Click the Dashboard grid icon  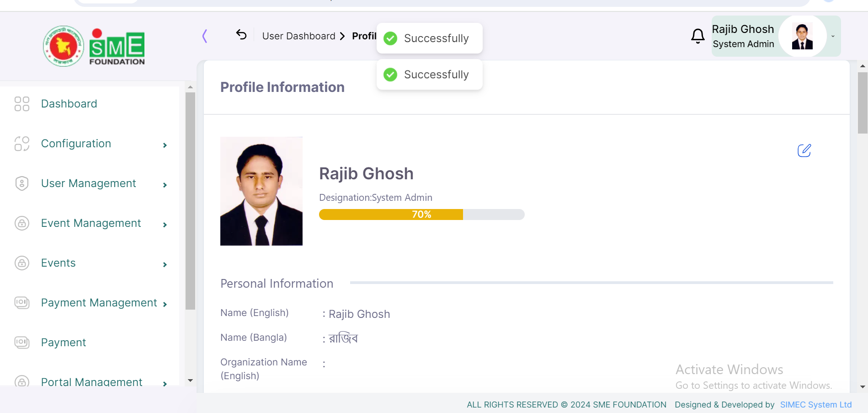pos(22,104)
